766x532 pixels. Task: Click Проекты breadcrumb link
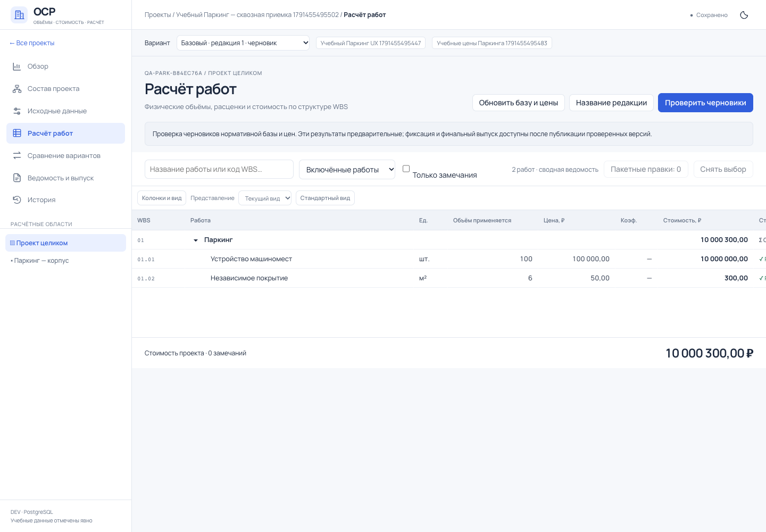click(157, 15)
